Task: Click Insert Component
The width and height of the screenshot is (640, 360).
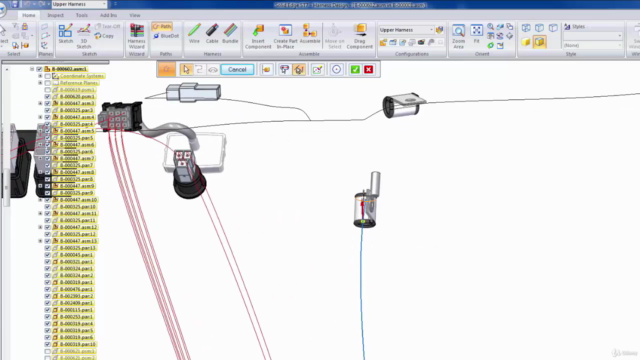Action: click(x=258, y=36)
